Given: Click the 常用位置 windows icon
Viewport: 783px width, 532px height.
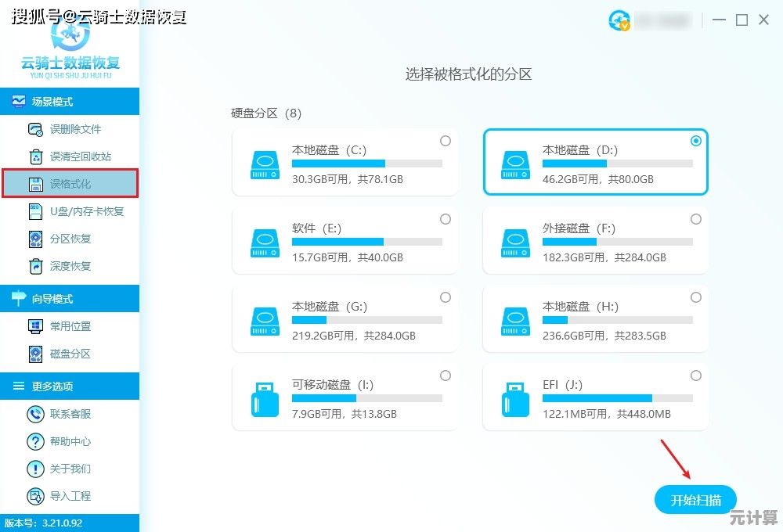Looking at the screenshot, I should 35,326.
